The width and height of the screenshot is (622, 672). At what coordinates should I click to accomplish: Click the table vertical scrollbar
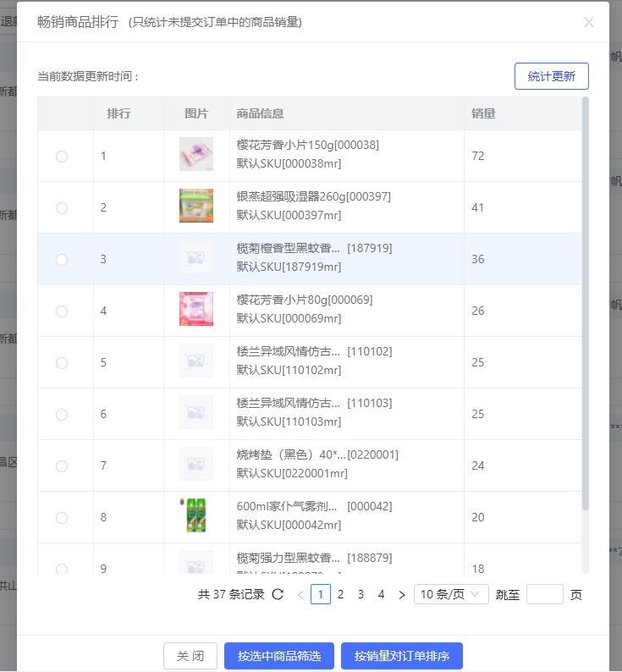coord(585,304)
